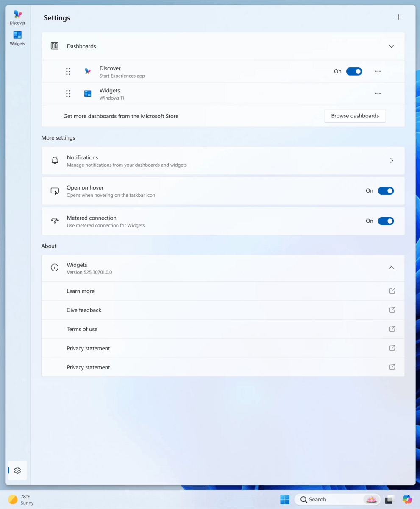
Task: Toggle off the Discover dashboard
Action: [354, 71]
